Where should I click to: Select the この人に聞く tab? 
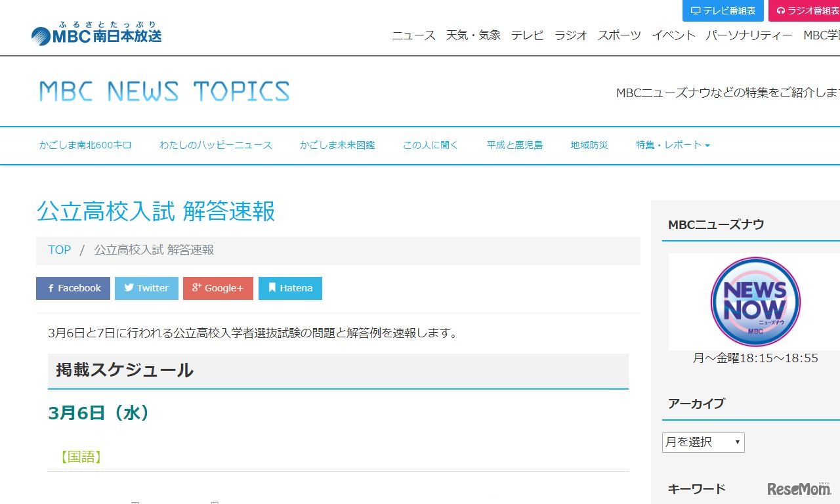430,145
